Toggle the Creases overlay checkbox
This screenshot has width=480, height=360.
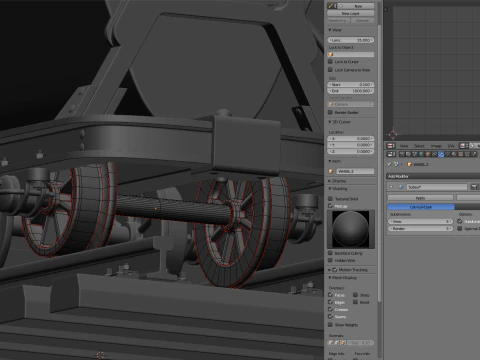pyautogui.click(x=330, y=309)
